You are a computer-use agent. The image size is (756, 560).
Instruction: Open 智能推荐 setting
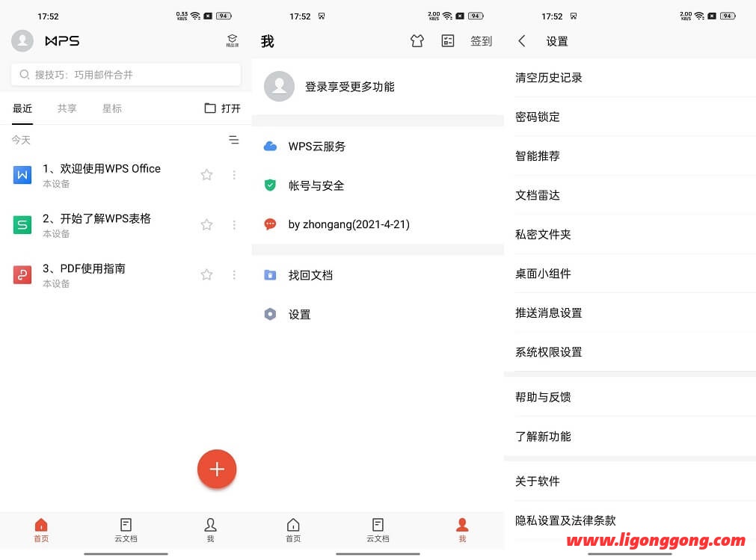click(630, 156)
